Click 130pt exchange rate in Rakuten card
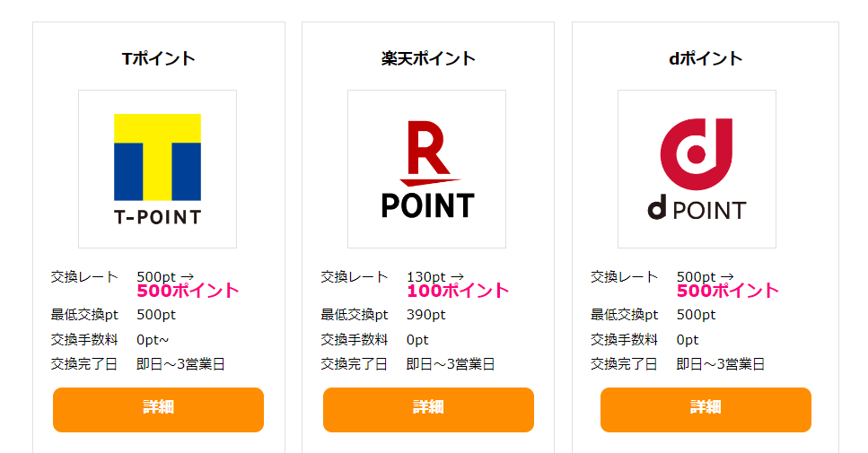Viewport: 868px width, 453px height. coord(426,276)
